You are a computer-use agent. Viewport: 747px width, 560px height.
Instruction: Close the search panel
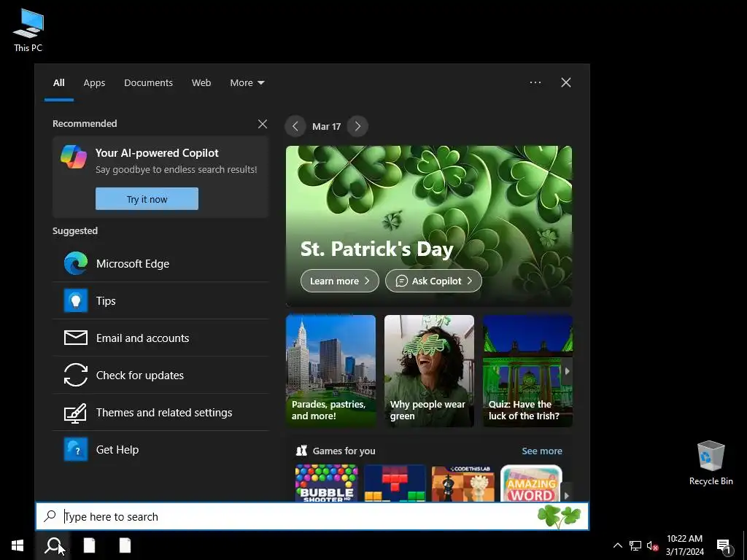tap(566, 82)
